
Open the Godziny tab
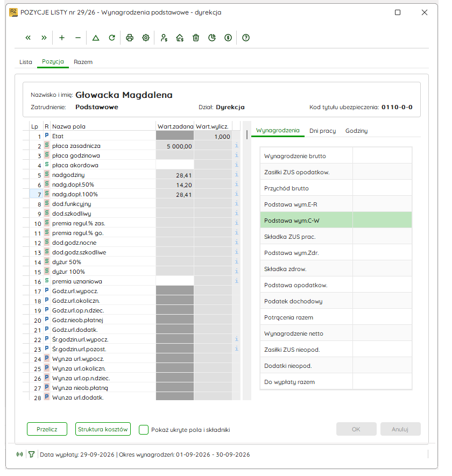(x=356, y=131)
